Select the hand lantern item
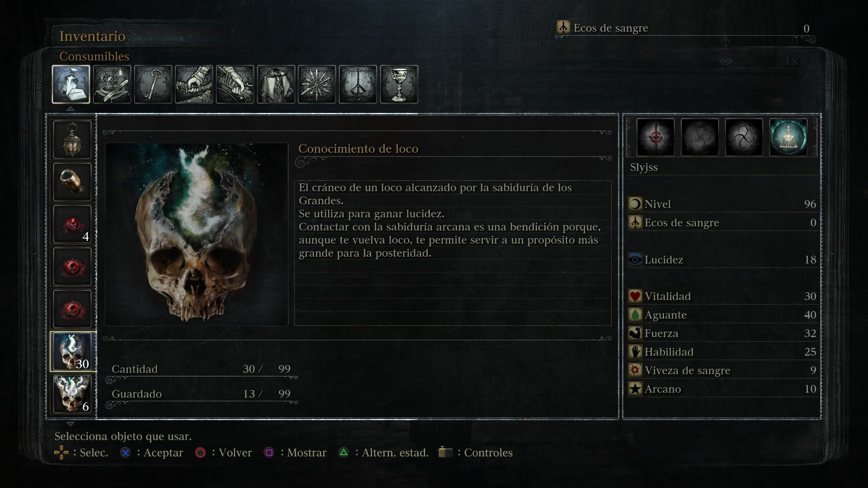The height and width of the screenshot is (488, 868). coord(72,140)
